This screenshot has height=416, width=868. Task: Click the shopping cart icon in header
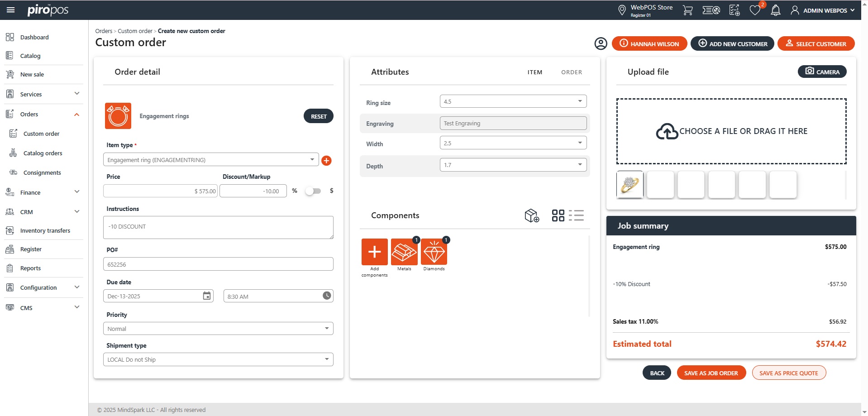pyautogui.click(x=687, y=10)
